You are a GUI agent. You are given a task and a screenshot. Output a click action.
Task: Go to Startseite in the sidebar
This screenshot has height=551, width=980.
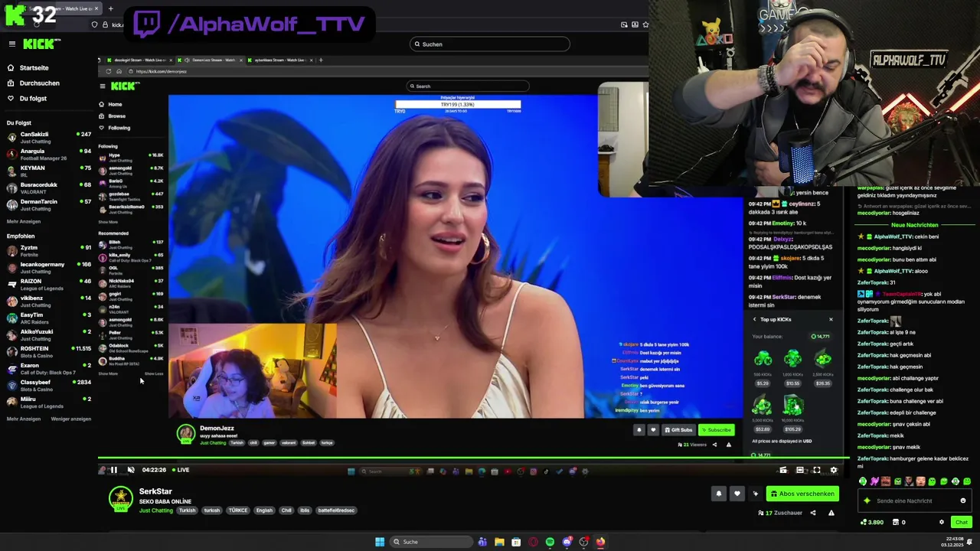click(34, 68)
